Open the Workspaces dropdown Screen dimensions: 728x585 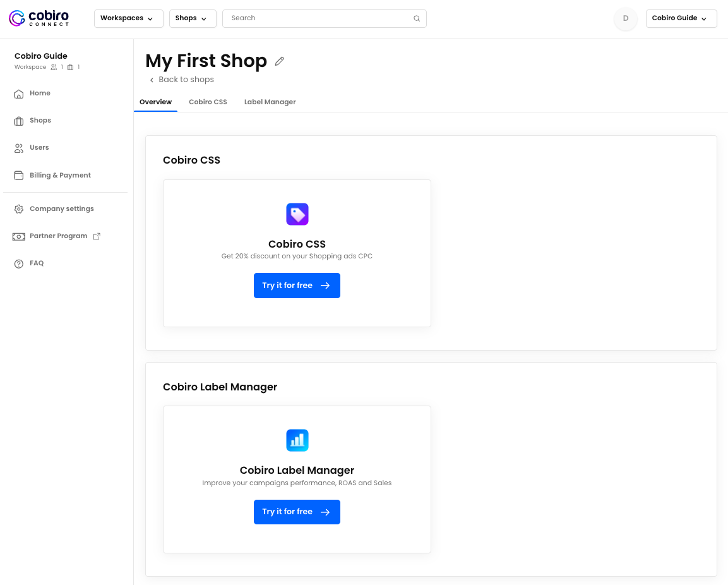click(129, 18)
